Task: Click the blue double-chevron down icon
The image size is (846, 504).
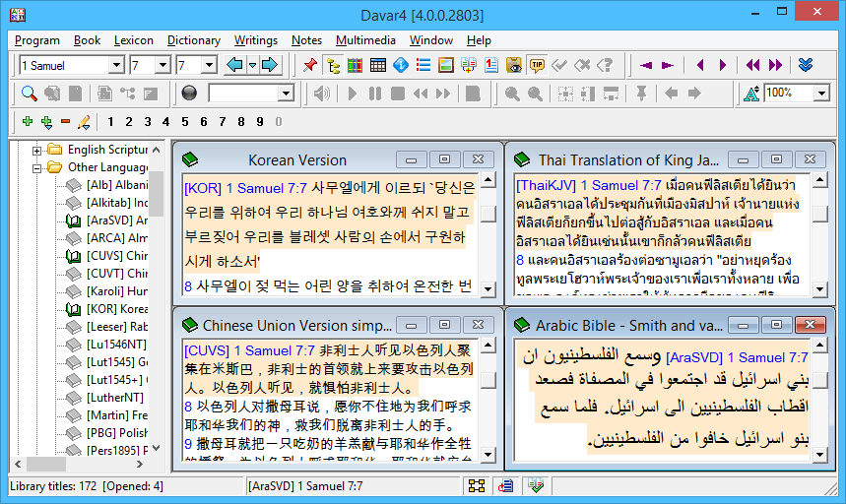Action: pyautogui.click(x=806, y=66)
